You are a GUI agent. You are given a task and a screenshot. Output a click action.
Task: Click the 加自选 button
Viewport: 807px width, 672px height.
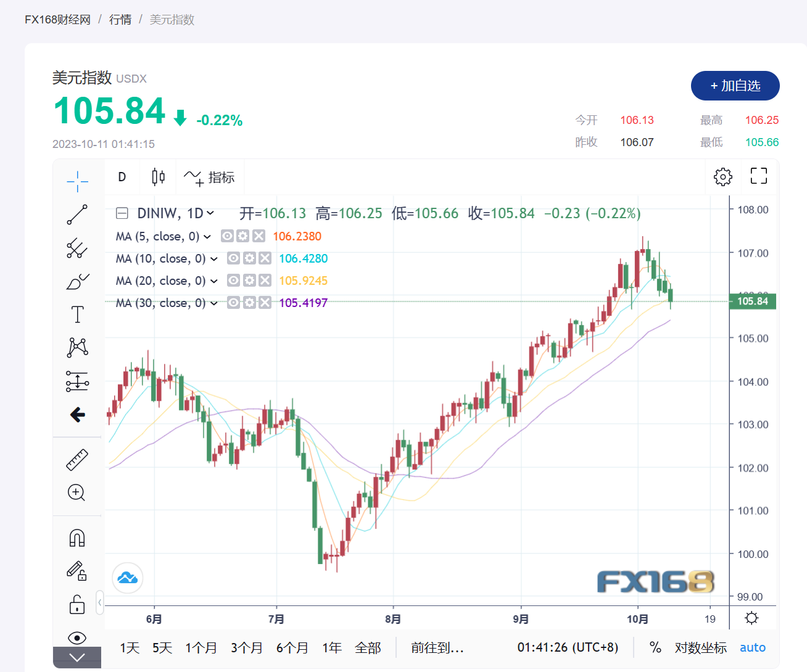(735, 86)
